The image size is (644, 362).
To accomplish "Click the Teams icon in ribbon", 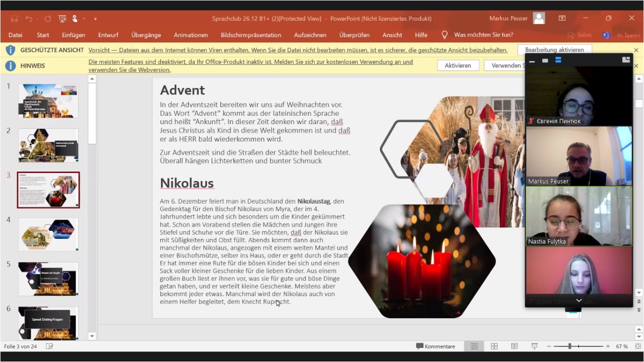I will point(606,35).
